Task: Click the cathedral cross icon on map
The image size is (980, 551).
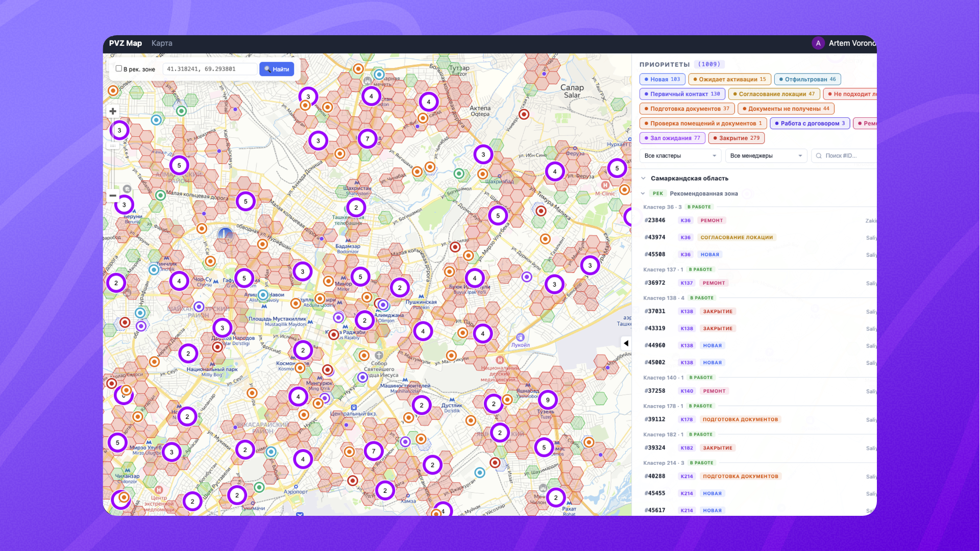Action: tap(379, 355)
